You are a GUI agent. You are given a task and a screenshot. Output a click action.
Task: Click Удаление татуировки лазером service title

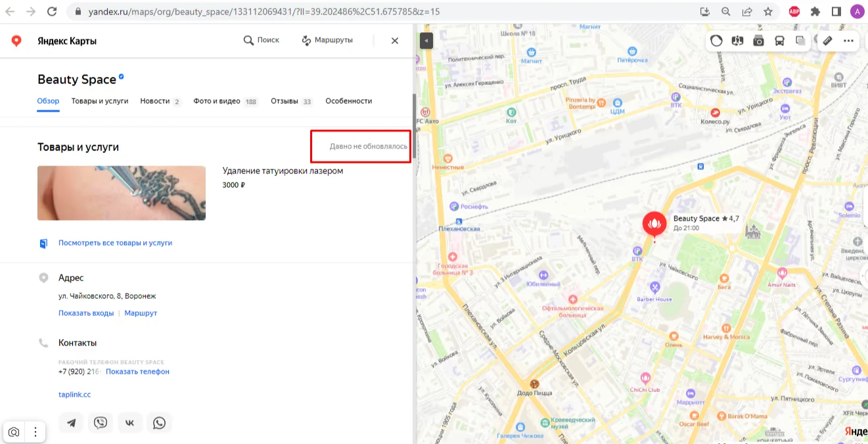(x=283, y=171)
